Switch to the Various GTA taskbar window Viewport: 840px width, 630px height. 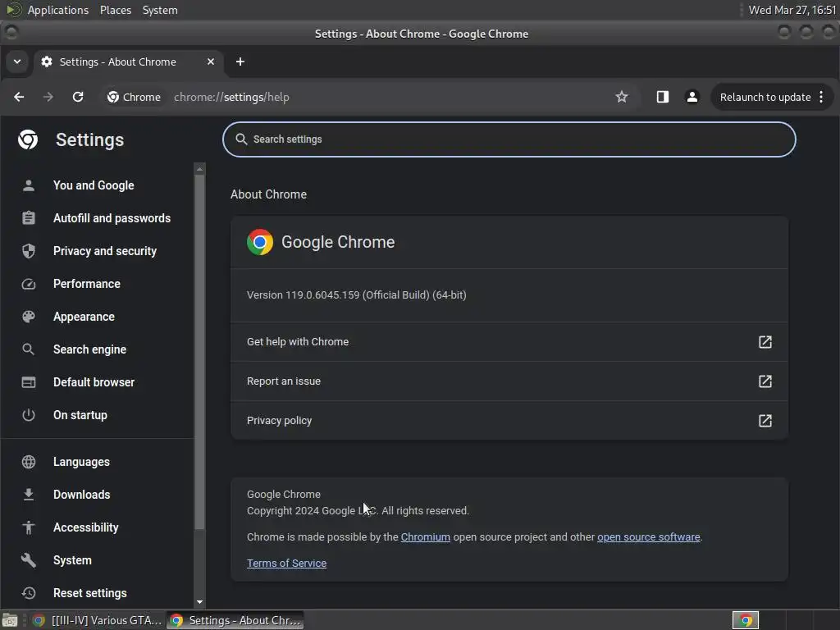click(x=97, y=620)
